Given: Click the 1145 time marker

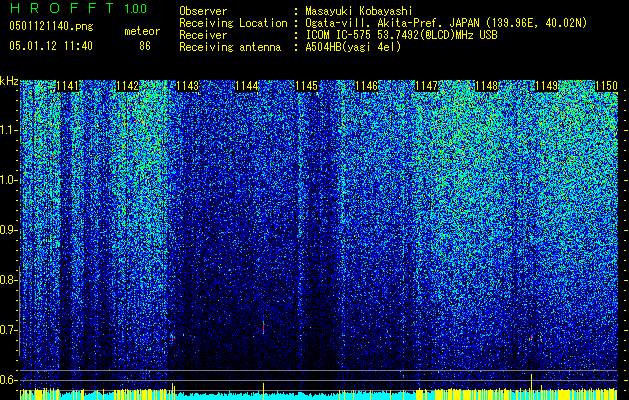Looking at the screenshot, I should click(x=306, y=86).
